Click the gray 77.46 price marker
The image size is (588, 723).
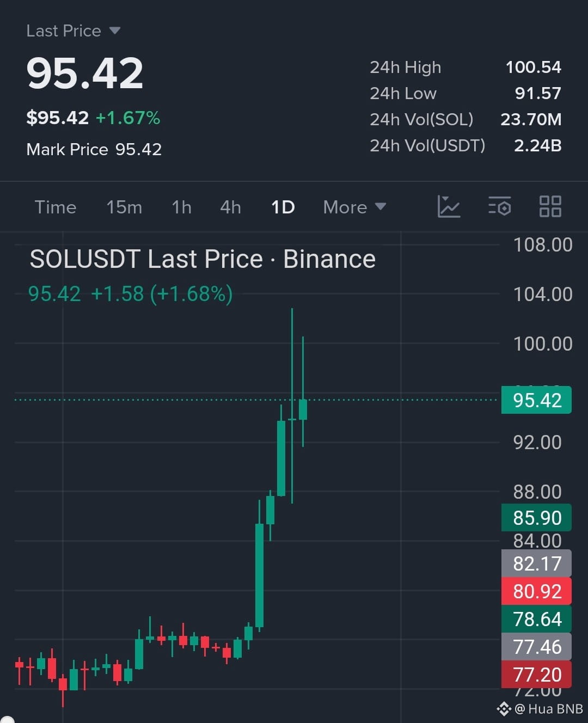[536, 647]
